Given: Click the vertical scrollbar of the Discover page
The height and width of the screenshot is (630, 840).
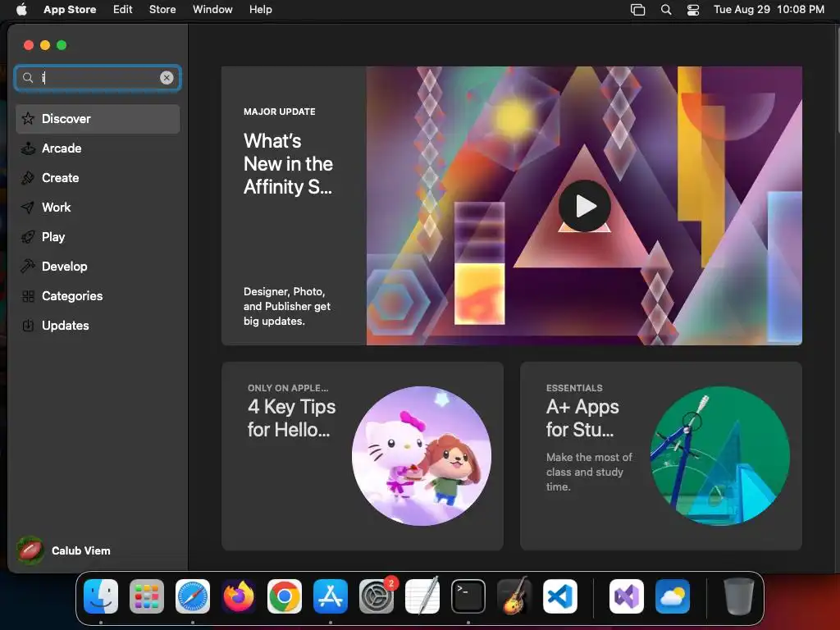Looking at the screenshot, I should tap(837, 80).
